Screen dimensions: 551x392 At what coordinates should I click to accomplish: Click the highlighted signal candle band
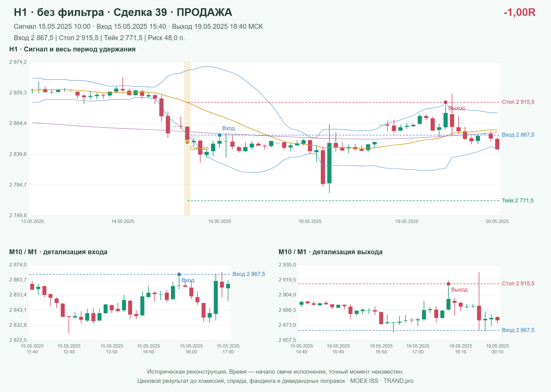pos(187,139)
